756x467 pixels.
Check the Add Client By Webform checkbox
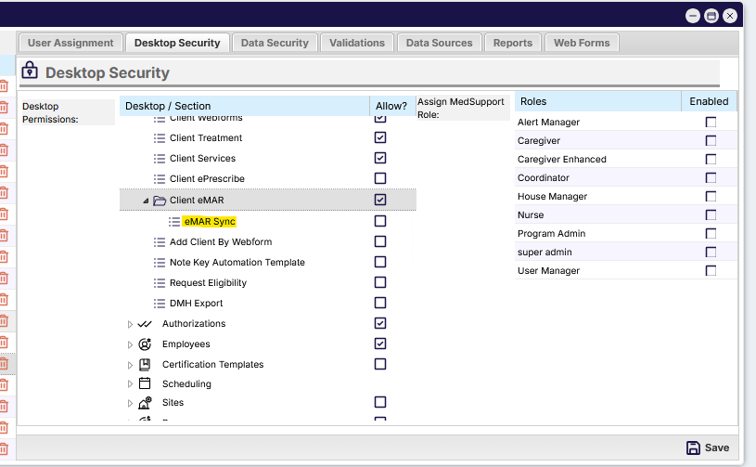[x=380, y=241]
